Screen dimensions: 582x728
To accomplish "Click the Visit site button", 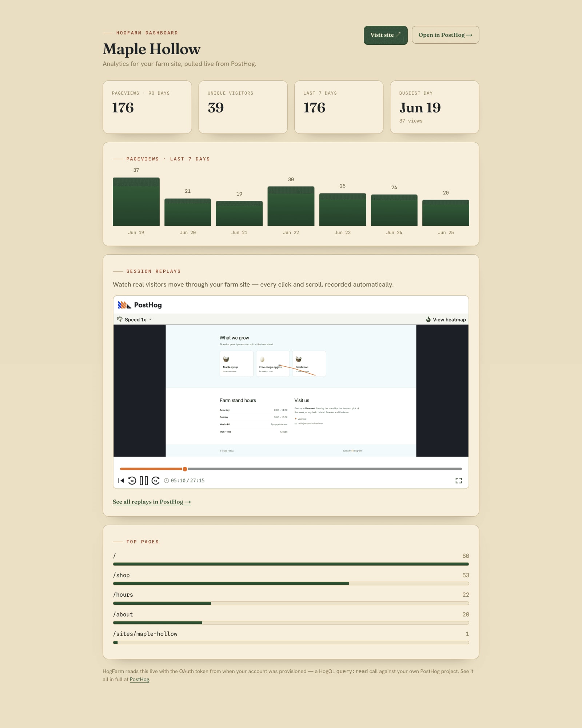I will click(x=386, y=35).
